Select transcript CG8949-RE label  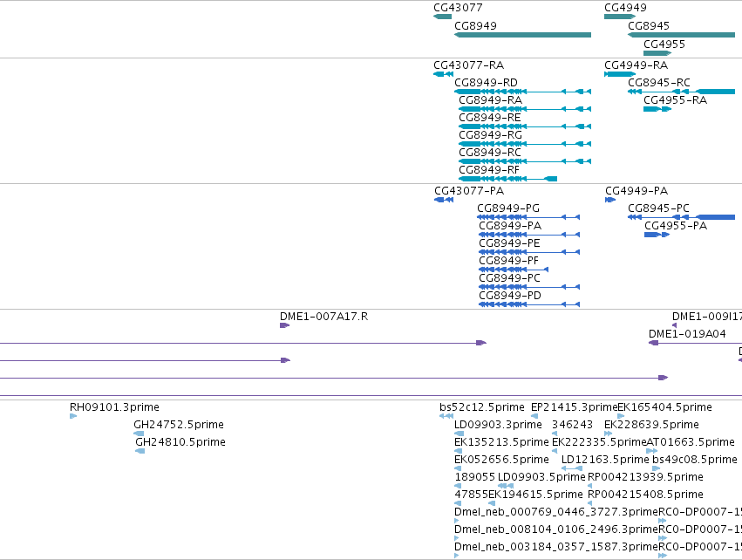(490, 118)
